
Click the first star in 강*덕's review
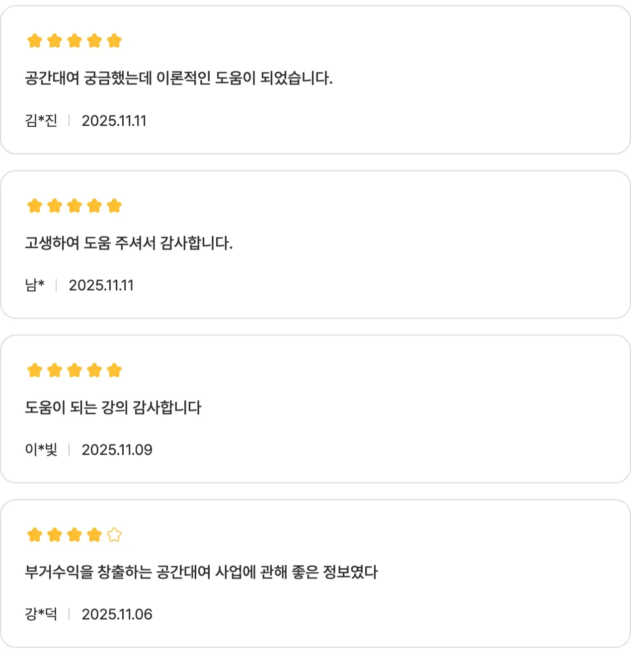(35, 535)
